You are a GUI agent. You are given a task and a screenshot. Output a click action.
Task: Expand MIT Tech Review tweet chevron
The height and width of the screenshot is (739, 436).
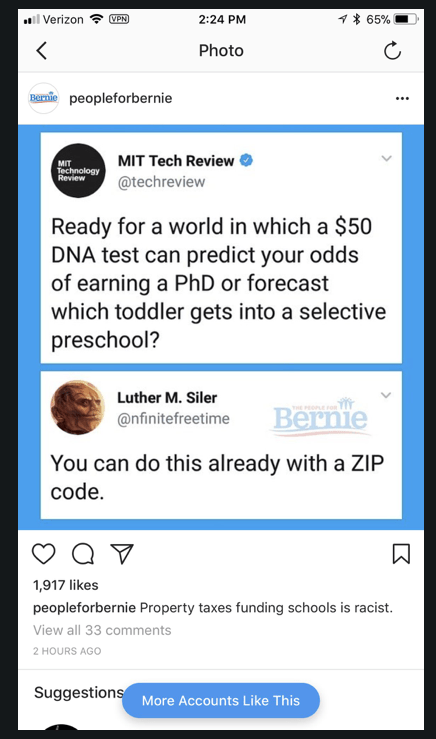387,158
